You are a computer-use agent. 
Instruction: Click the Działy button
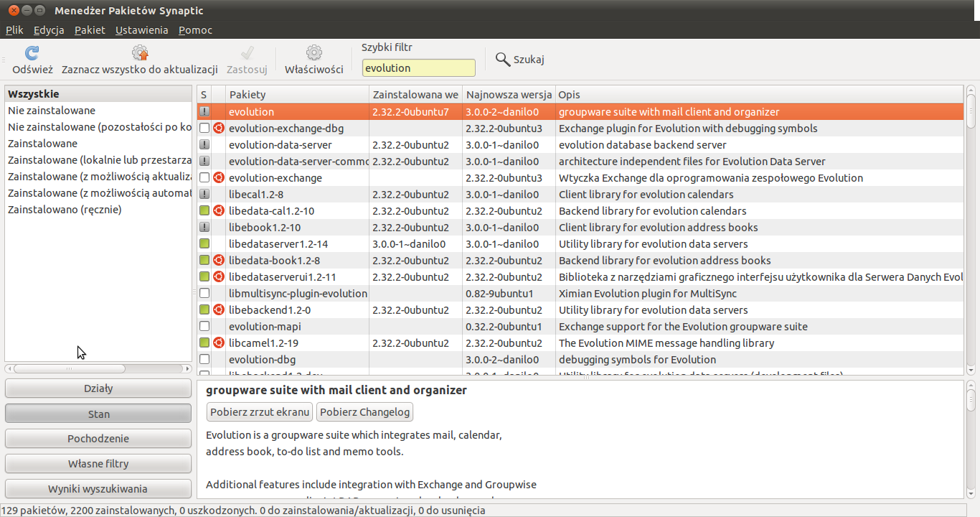98,388
